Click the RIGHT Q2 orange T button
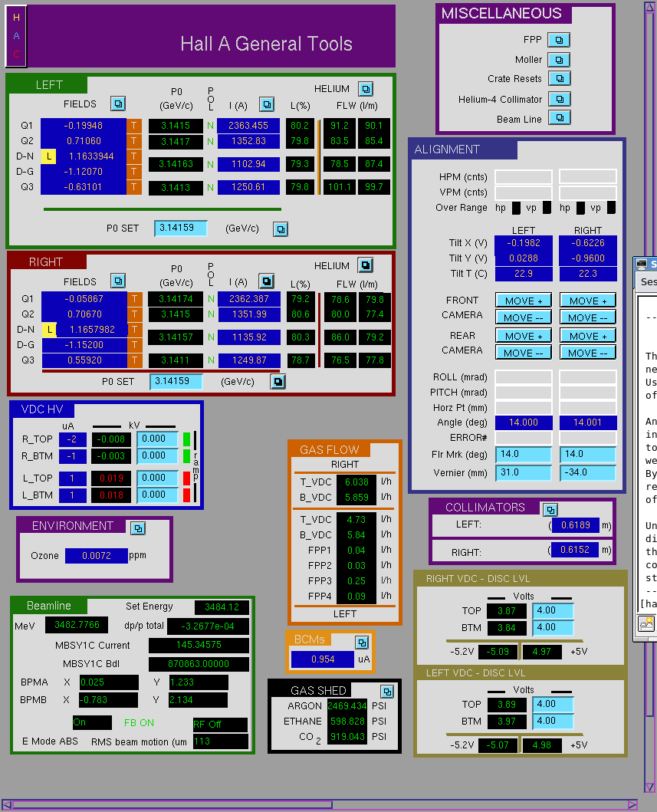The height and width of the screenshot is (812, 657). 135,314
